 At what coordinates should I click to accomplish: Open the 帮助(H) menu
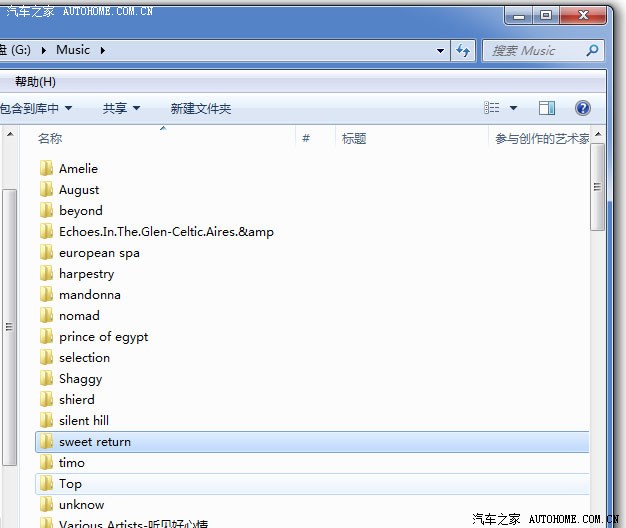click(x=36, y=81)
